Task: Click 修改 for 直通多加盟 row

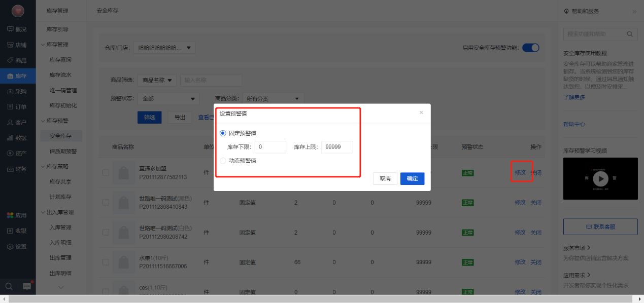Action: (x=520, y=173)
